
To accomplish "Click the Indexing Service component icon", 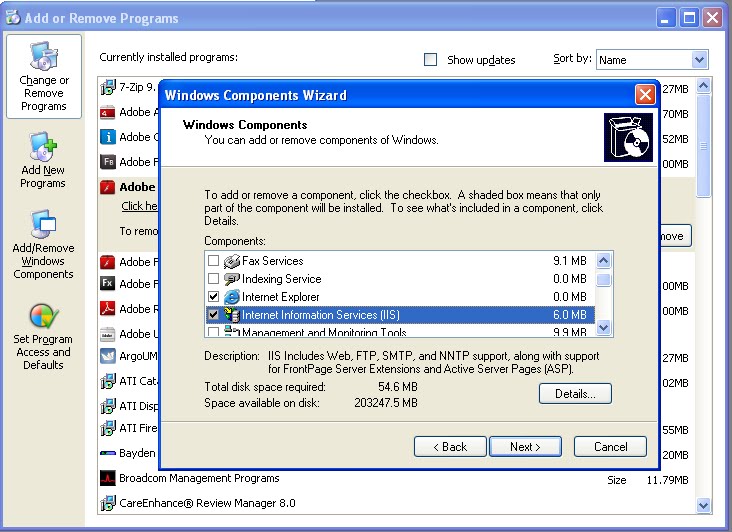I will point(232,279).
